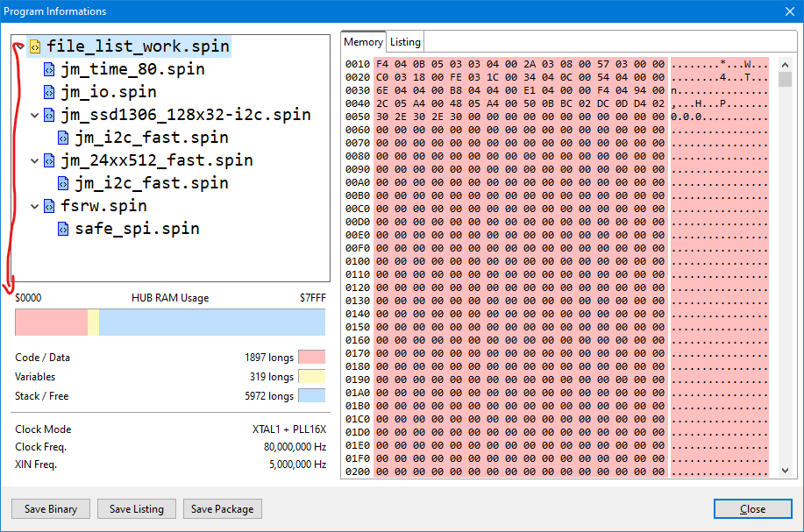Click the fsrw.spin file icon
Screen dimensions: 804x532
click(x=49, y=206)
